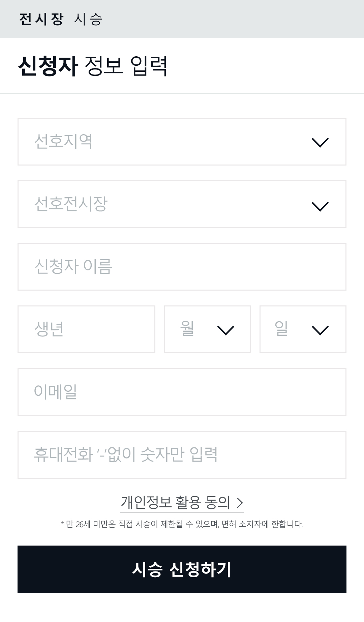
Task: Click the chevron arrow beside 일
Action: tap(320, 330)
